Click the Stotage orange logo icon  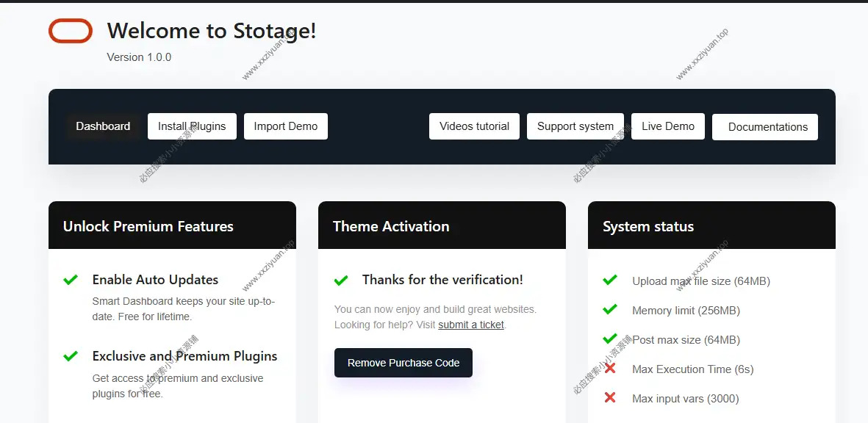click(71, 31)
